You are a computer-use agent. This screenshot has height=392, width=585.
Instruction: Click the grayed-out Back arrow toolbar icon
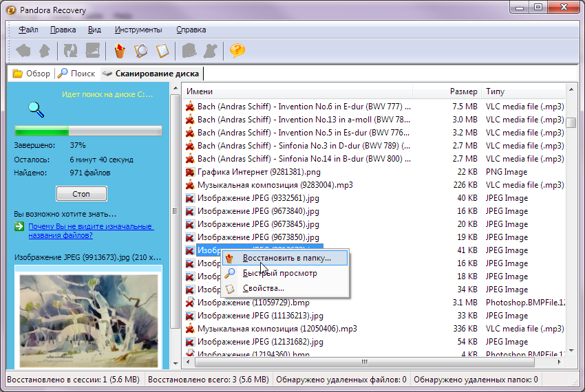(23, 51)
